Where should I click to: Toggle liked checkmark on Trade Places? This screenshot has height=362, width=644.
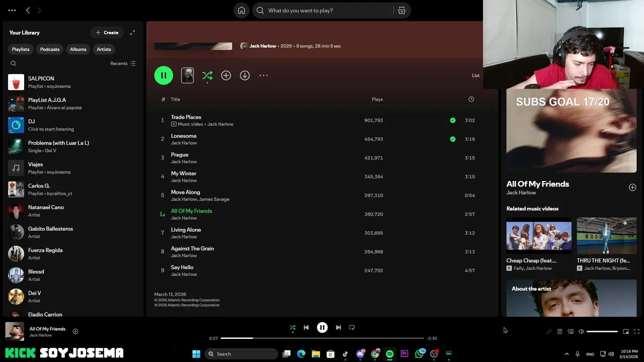coord(453,120)
